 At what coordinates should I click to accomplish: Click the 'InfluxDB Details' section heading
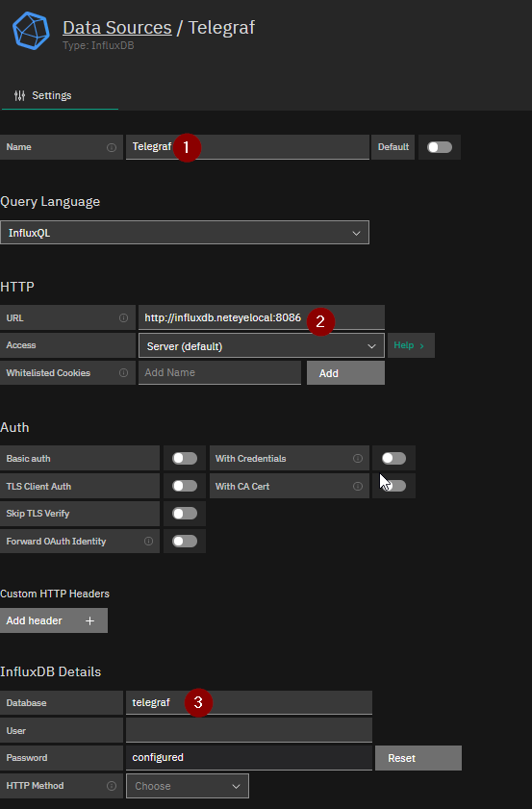coord(51,671)
